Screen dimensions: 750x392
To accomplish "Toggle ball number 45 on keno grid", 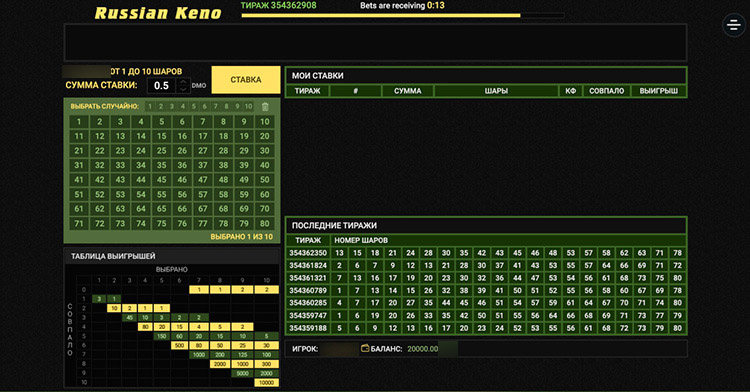I will pyautogui.click(x=162, y=180).
